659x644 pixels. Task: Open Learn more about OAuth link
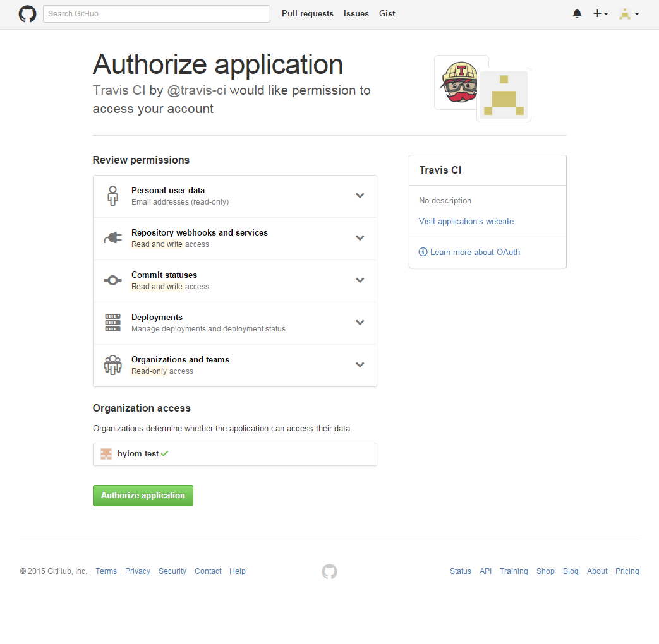pos(475,252)
